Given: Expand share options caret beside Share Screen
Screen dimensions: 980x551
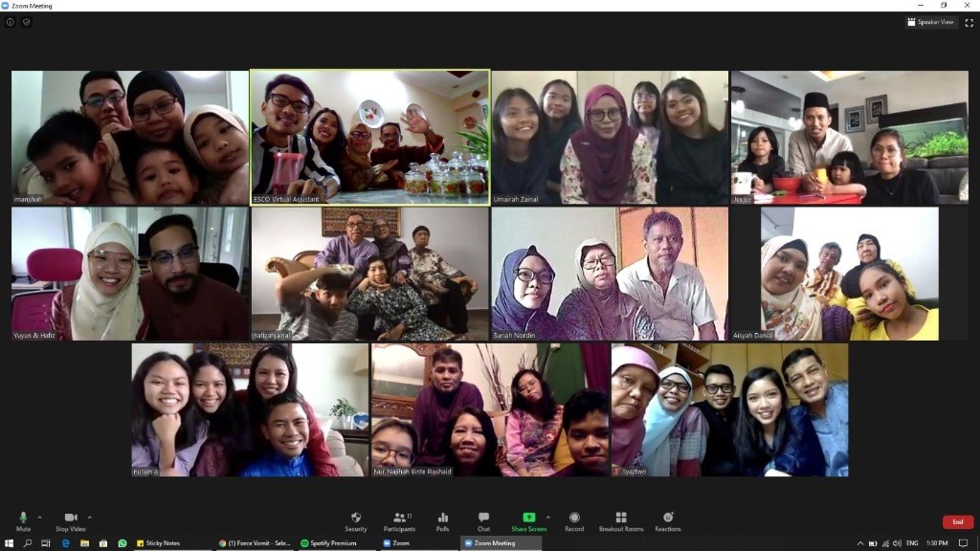Looking at the screenshot, I should point(548,518).
